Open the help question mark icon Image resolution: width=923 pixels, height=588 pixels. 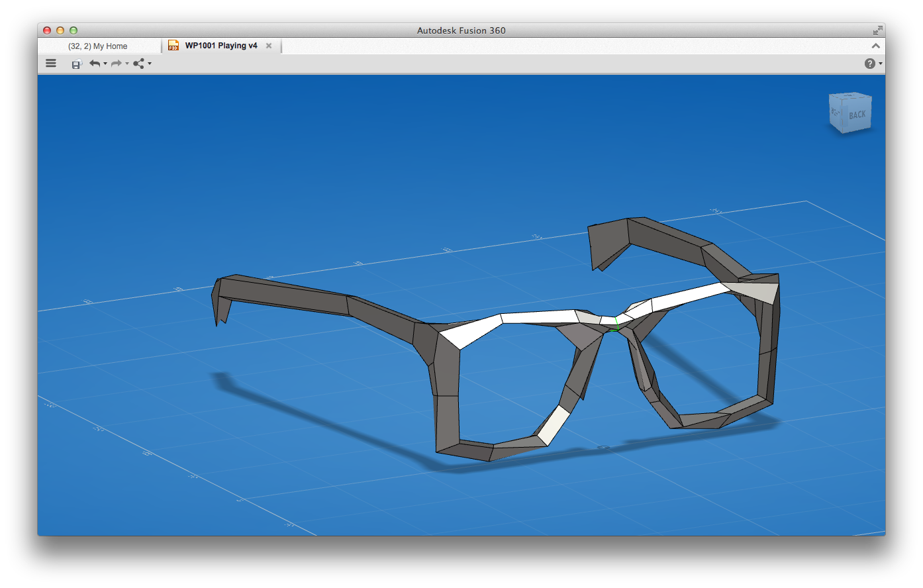coord(869,64)
